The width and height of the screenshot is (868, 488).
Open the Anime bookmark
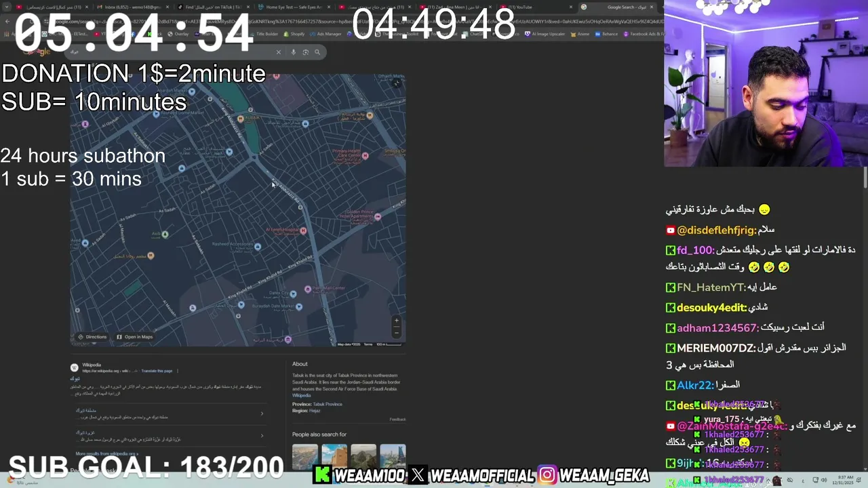tap(580, 34)
